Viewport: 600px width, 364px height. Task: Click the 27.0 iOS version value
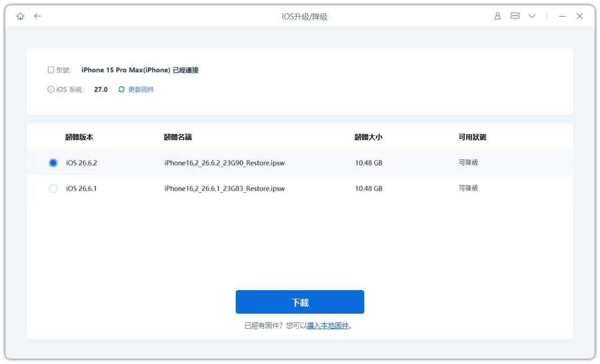coord(101,89)
